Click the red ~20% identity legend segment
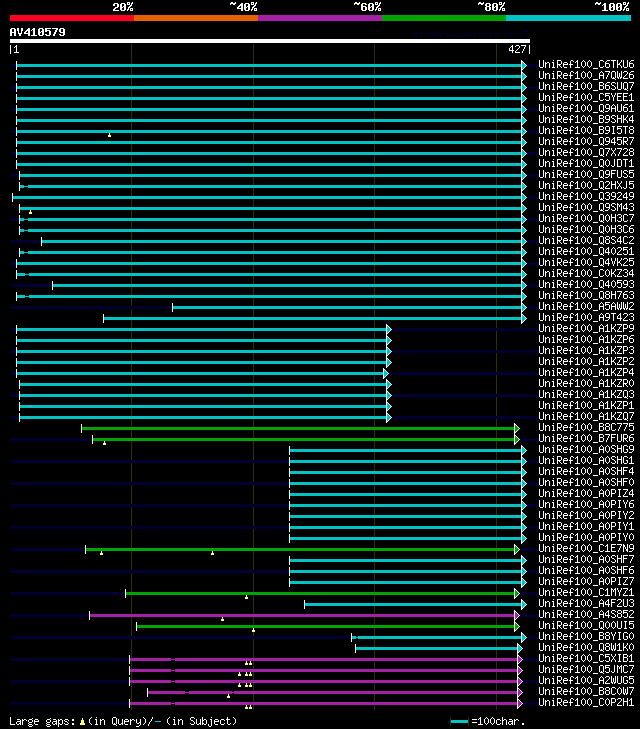The height and width of the screenshot is (729, 640). 72,18
